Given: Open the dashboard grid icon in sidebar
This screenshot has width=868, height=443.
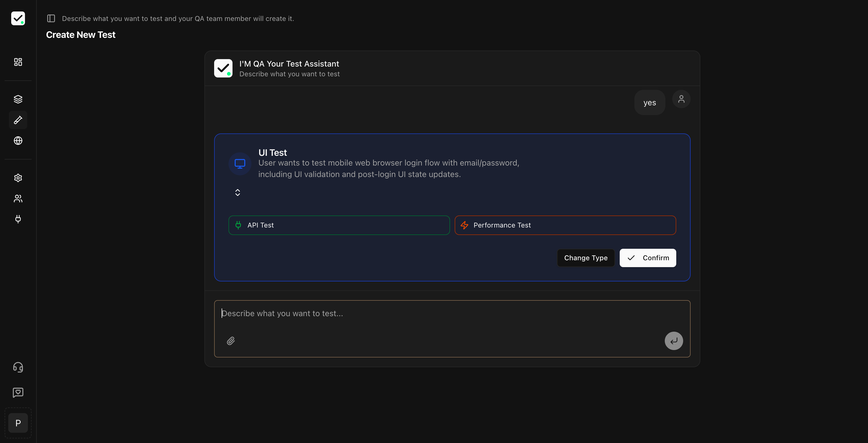Looking at the screenshot, I should tap(18, 62).
